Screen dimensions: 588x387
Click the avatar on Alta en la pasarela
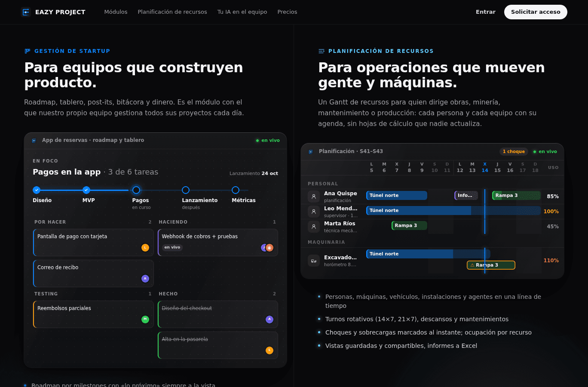coord(269,350)
